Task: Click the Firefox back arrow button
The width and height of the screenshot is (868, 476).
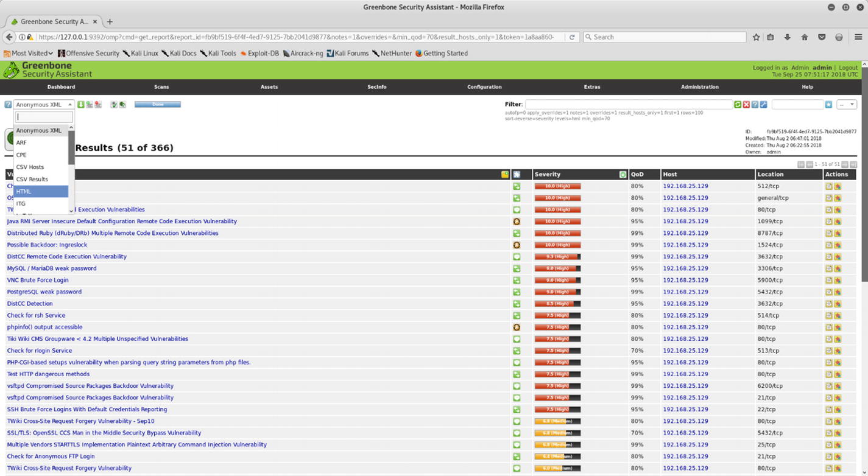Action: 9,37
